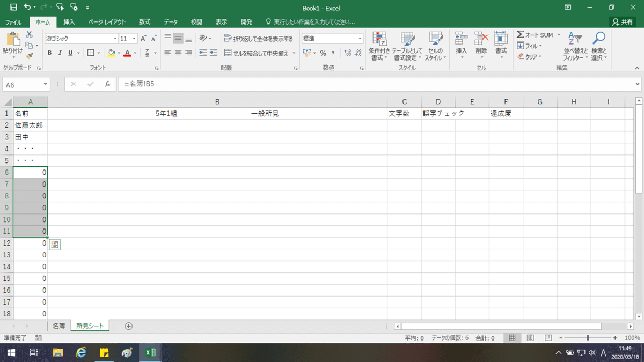Expand the number format 標準 dropdown

tap(361, 39)
